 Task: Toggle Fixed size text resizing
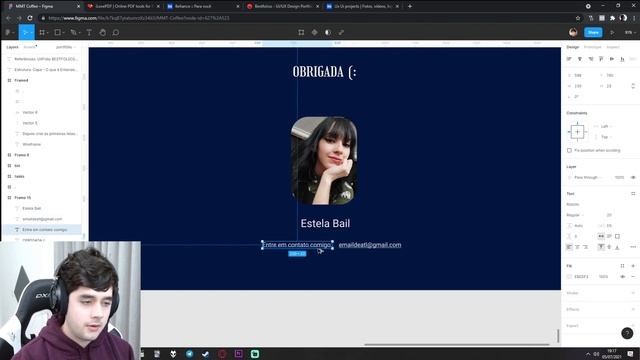617,236
